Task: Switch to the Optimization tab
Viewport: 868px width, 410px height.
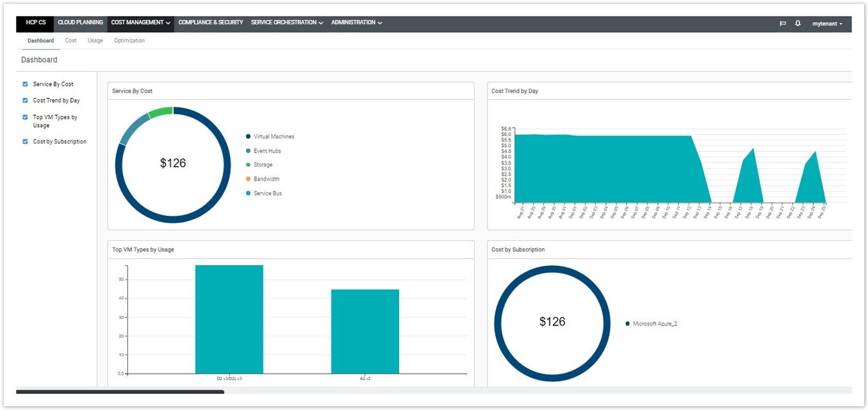Action: 129,40
